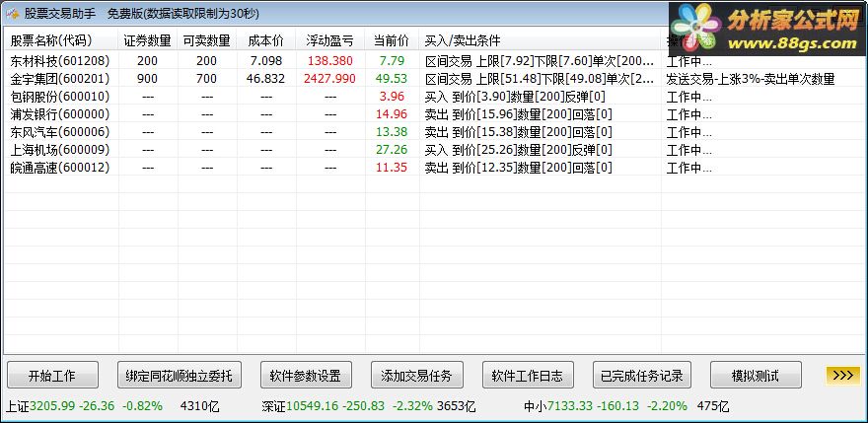Select row 金宇集团(600201)
Screen dimensions: 868x423
(x=434, y=79)
